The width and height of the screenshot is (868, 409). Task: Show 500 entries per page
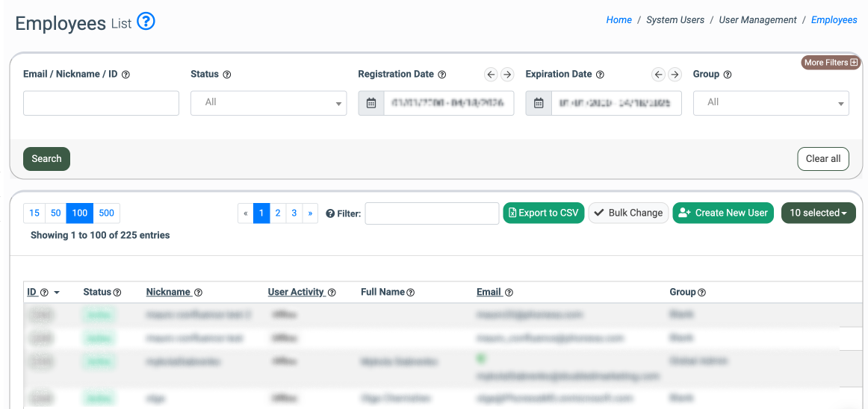(x=107, y=213)
